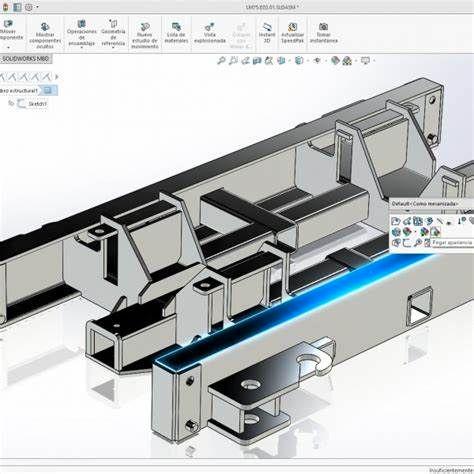Start a Nuevo estudio de movimiento
Image resolution: width=474 pixels, height=474 pixels.
pyautogui.click(x=144, y=35)
